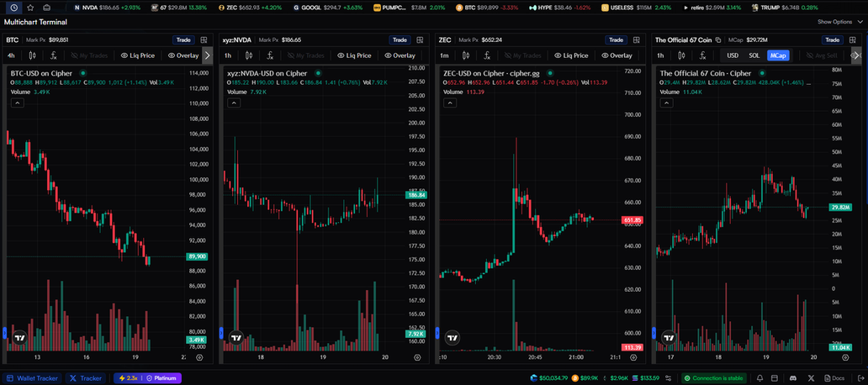The height and width of the screenshot is (385, 868).
Task: Open the Show Options dropdown
Action: 839,22
